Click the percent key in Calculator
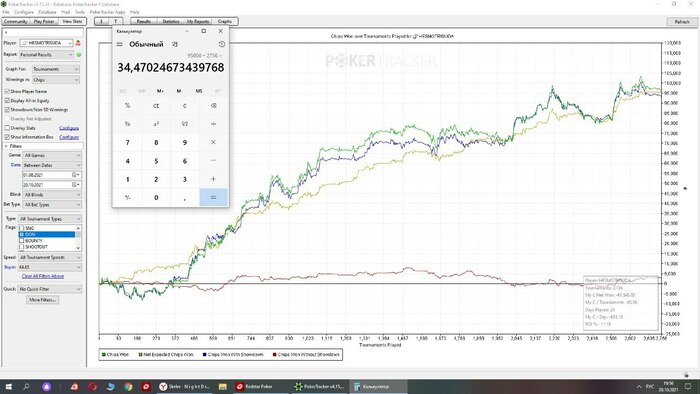The height and width of the screenshot is (394, 700). pyautogui.click(x=128, y=106)
